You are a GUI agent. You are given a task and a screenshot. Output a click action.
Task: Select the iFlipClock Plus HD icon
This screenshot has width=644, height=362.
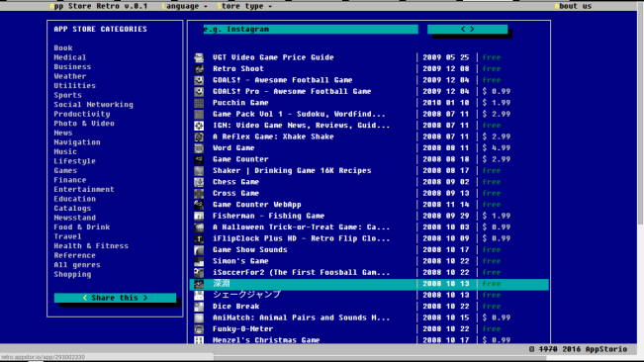(199, 238)
